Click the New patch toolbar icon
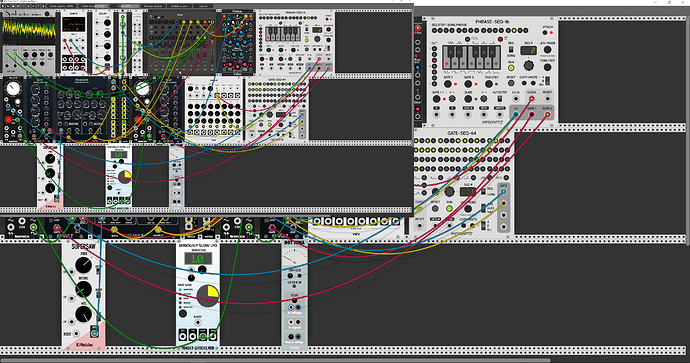 [3, 6]
